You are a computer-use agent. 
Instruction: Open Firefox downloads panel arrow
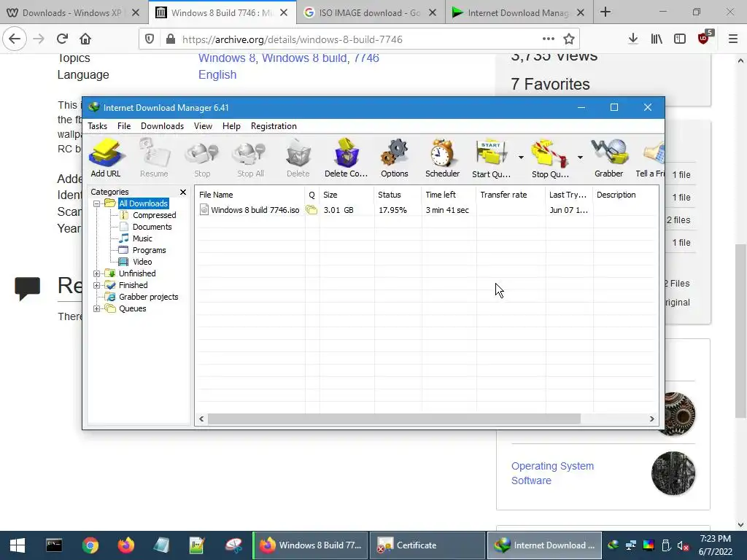pyautogui.click(x=633, y=39)
